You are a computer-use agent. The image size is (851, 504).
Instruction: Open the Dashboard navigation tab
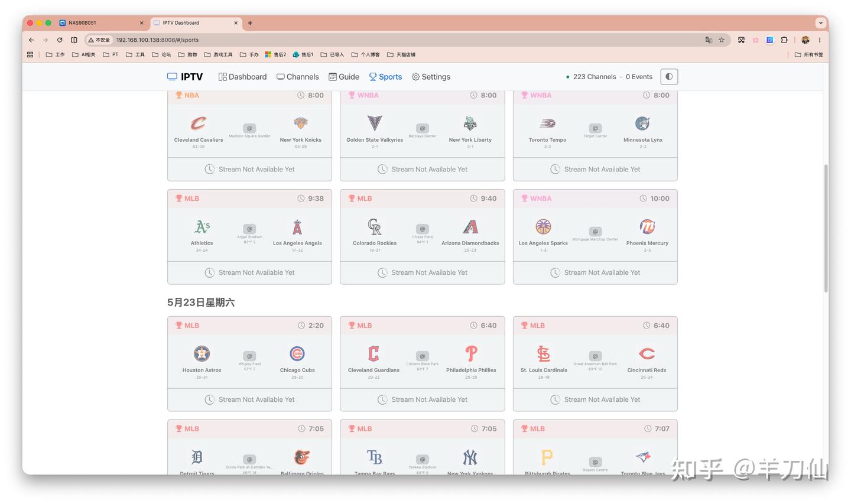point(242,77)
